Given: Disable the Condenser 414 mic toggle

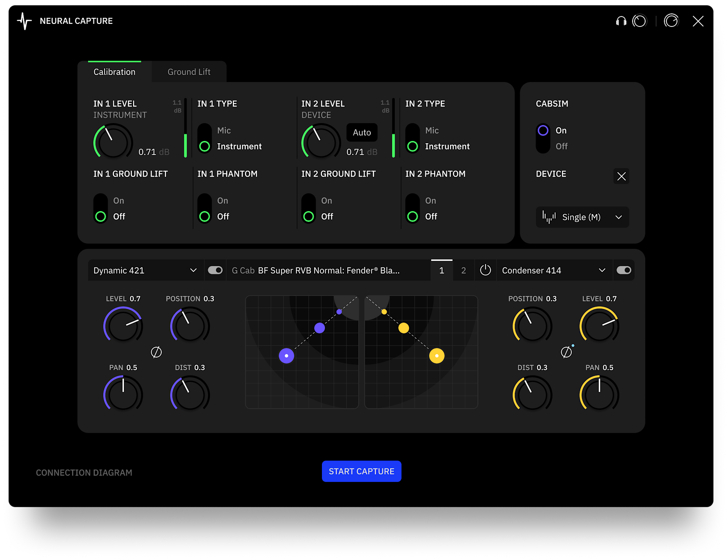Looking at the screenshot, I should click(624, 270).
